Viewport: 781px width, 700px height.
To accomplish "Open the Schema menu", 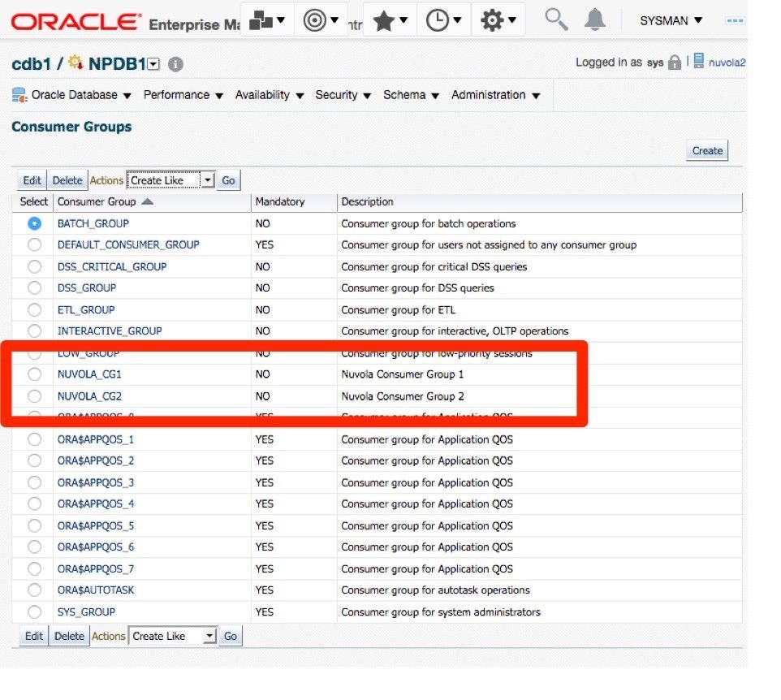I will tap(411, 95).
